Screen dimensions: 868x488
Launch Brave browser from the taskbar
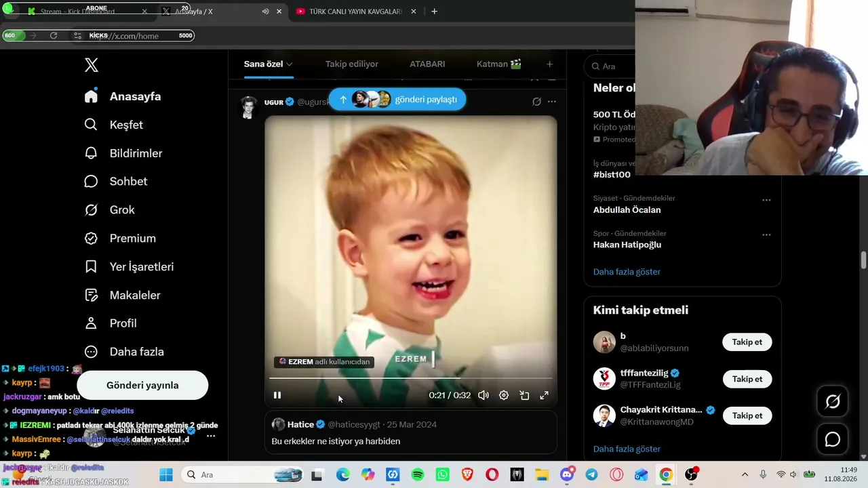[467, 474]
